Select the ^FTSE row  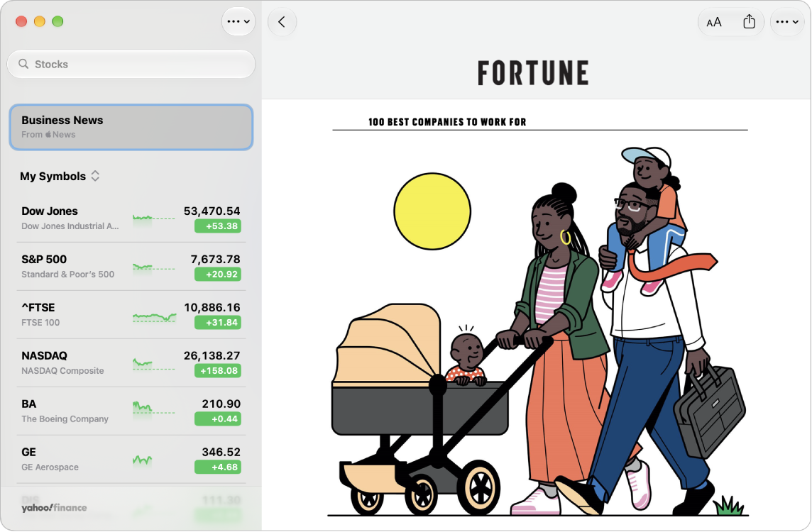pyautogui.click(x=131, y=314)
